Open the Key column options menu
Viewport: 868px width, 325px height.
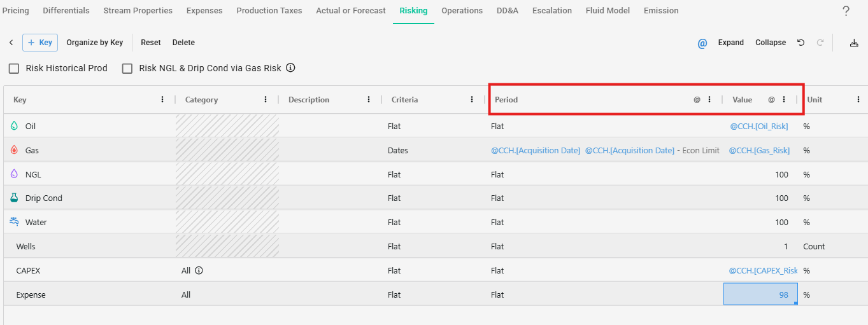pyautogui.click(x=162, y=99)
